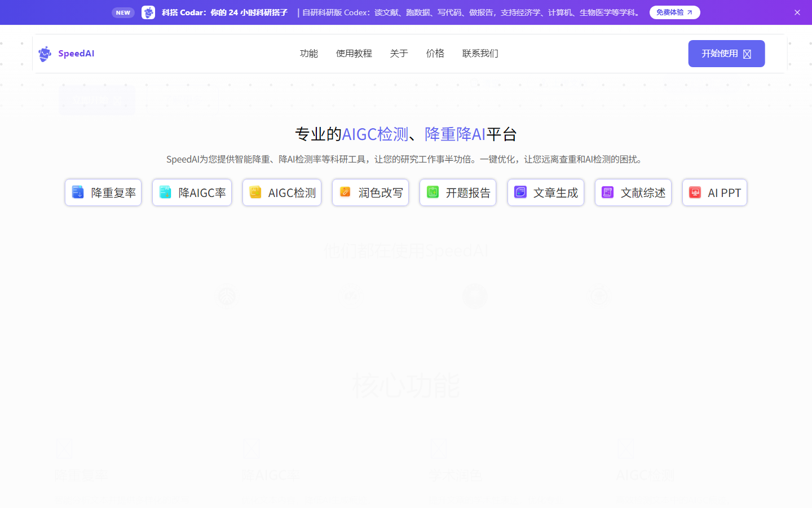The width and height of the screenshot is (812, 508).
Task: Select the 降AIGC率 text label
Action: 202,193
